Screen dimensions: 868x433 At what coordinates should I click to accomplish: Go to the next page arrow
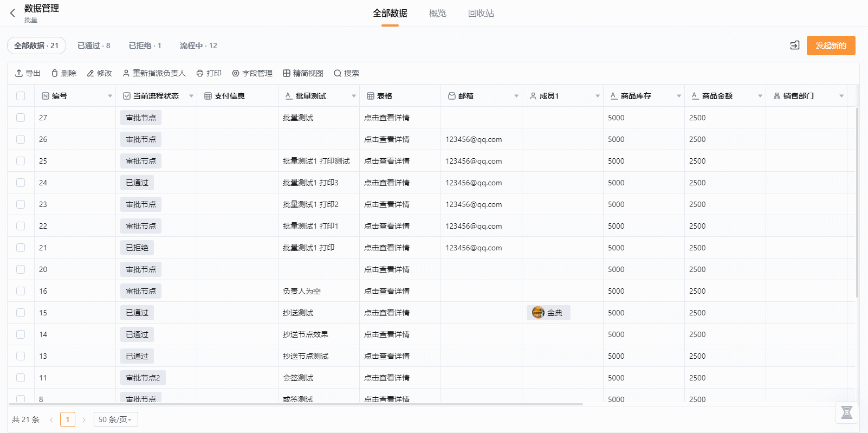pos(84,419)
